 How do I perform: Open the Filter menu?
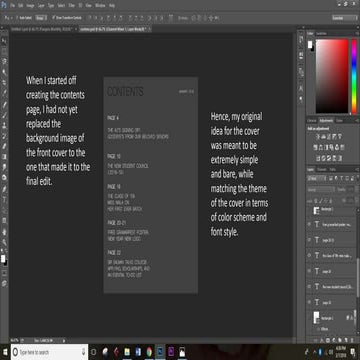(x=72, y=6)
